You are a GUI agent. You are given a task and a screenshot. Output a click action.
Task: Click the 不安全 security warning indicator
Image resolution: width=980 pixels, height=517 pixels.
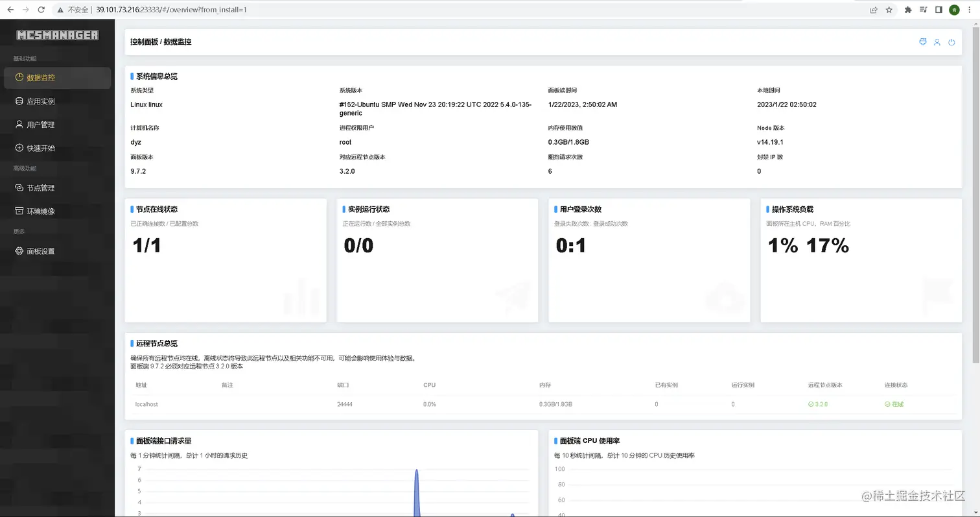click(73, 10)
